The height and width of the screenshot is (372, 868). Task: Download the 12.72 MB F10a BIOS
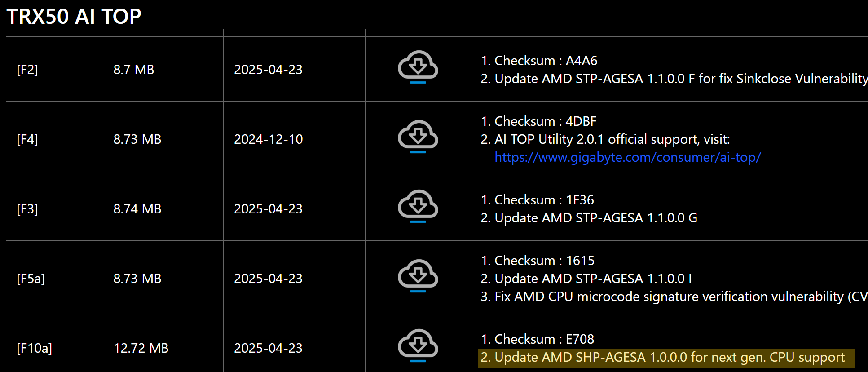(x=418, y=345)
